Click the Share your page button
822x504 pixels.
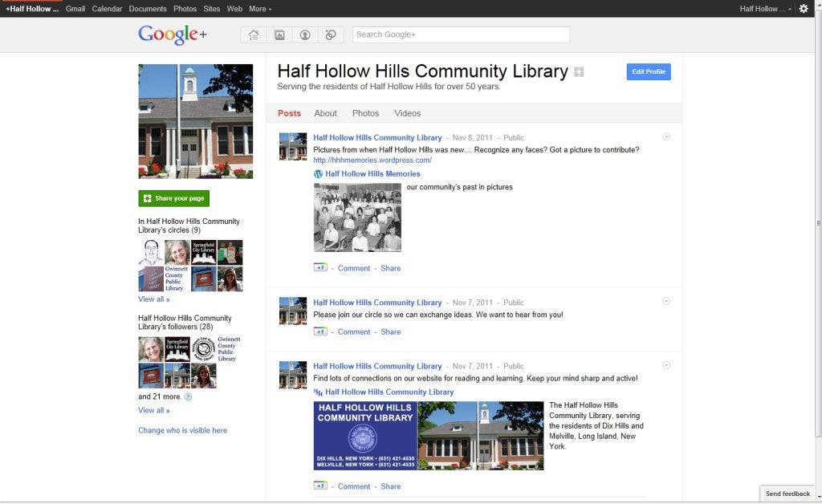(174, 198)
